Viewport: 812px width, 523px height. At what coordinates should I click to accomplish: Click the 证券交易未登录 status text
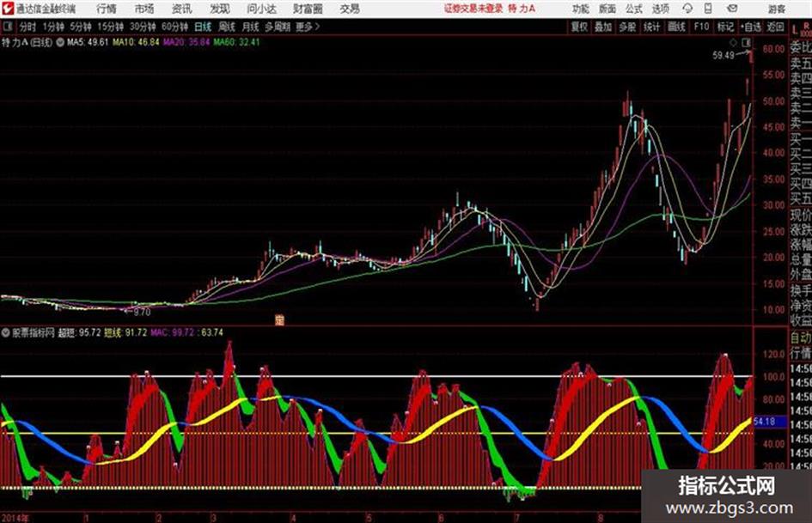click(x=473, y=9)
